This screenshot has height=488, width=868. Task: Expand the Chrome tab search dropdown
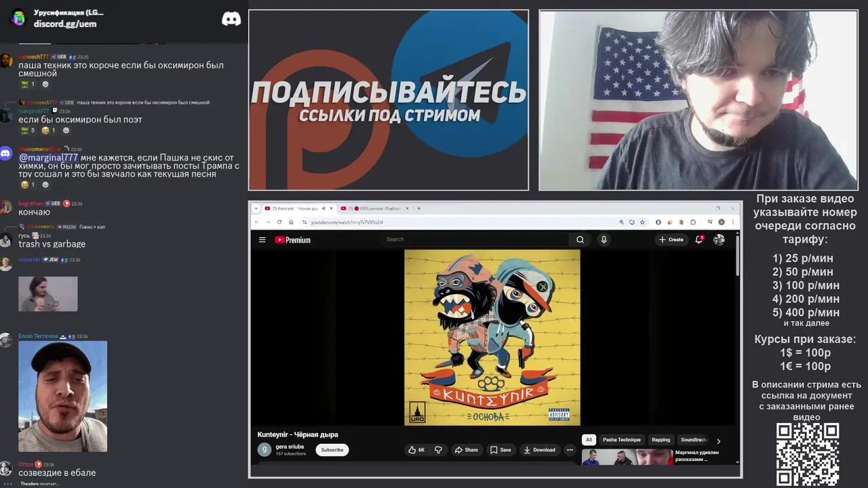point(256,208)
